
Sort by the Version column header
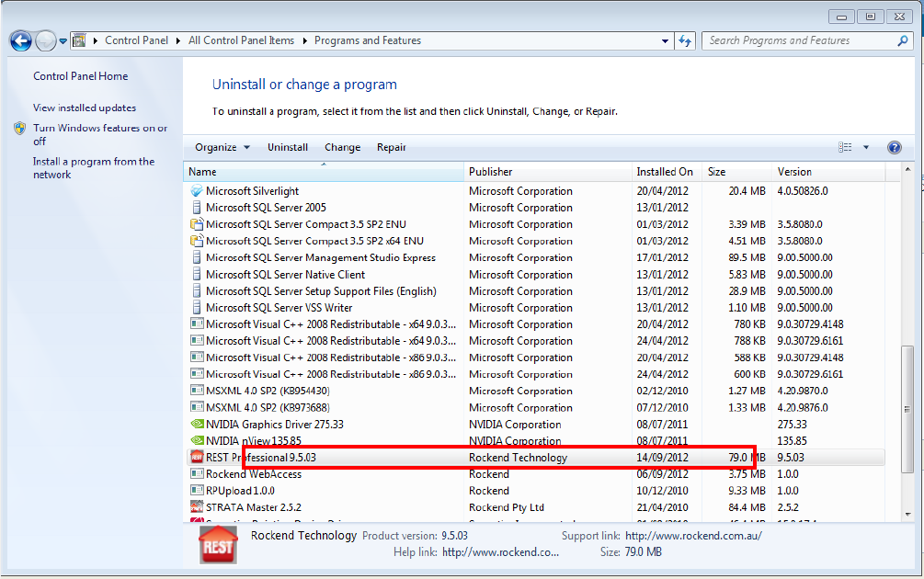pos(828,172)
